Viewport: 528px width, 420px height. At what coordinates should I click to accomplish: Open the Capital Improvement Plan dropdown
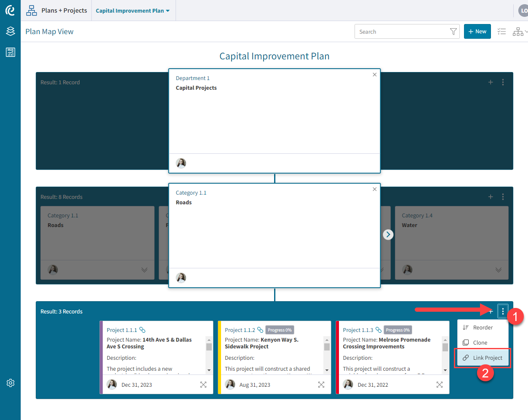[x=133, y=10]
